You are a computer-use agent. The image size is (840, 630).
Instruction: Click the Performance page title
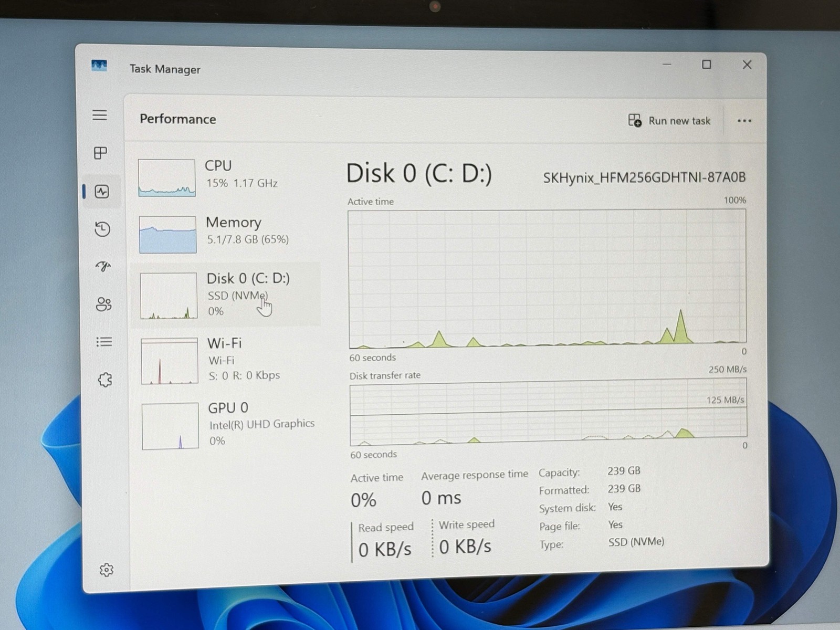coord(178,119)
